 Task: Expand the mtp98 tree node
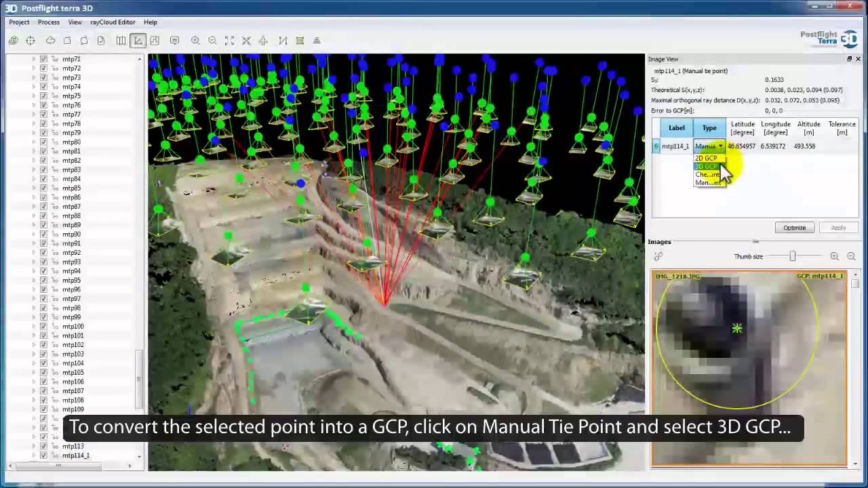[x=33, y=308]
